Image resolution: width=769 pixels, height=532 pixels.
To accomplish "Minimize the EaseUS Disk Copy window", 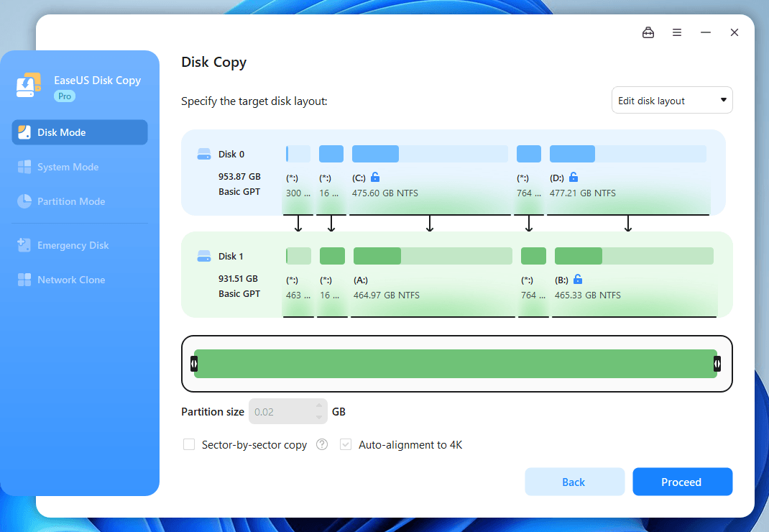I will [706, 32].
